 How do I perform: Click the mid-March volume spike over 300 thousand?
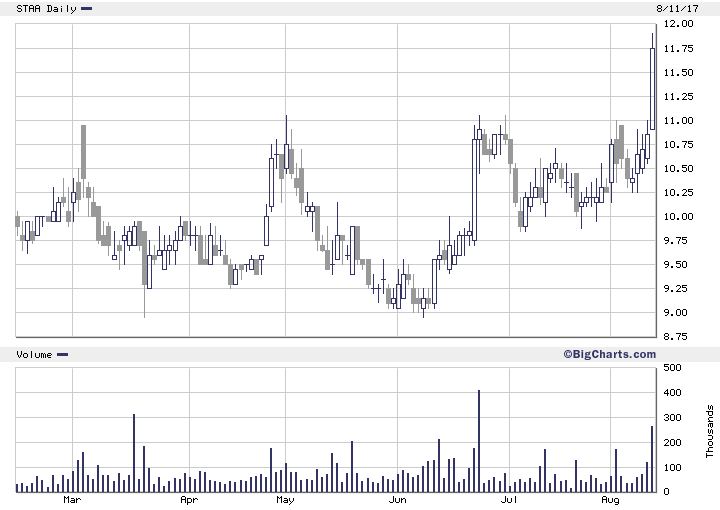[x=134, y=453]
